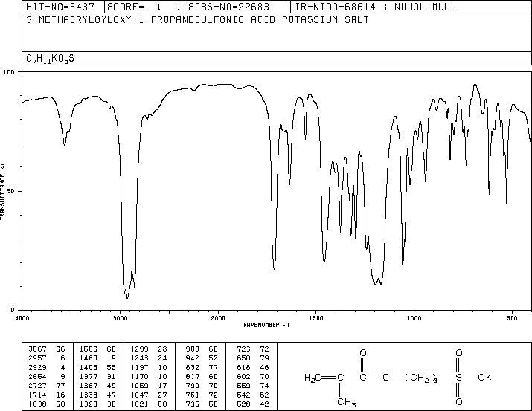The image size is (532, 411).
Task: Click the 1000 wavenumber axis label
Action: (414, 318)
